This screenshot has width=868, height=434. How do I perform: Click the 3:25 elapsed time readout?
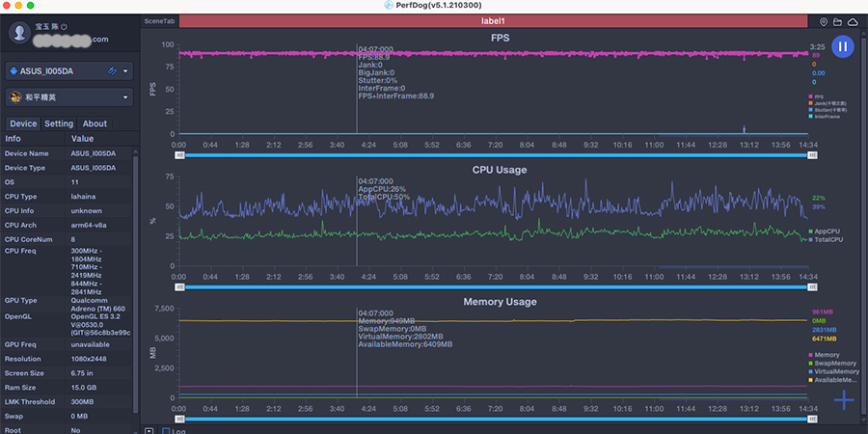[x=818, y=47]
